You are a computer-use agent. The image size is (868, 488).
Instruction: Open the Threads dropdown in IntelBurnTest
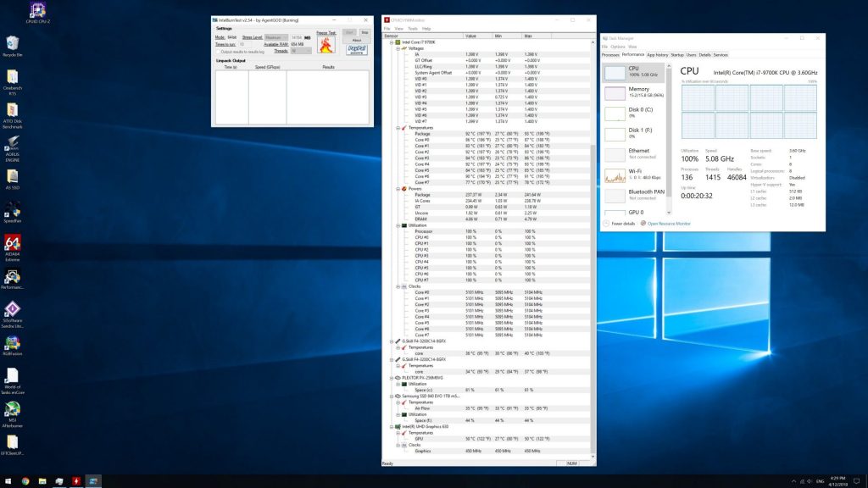coord(301,51)
